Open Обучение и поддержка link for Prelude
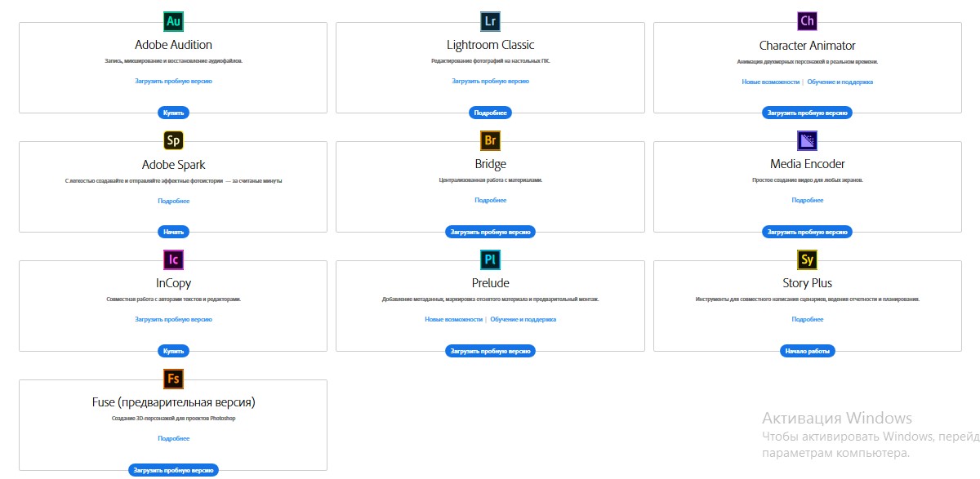Viewport: 980px width, 479px height. point(523,319)
